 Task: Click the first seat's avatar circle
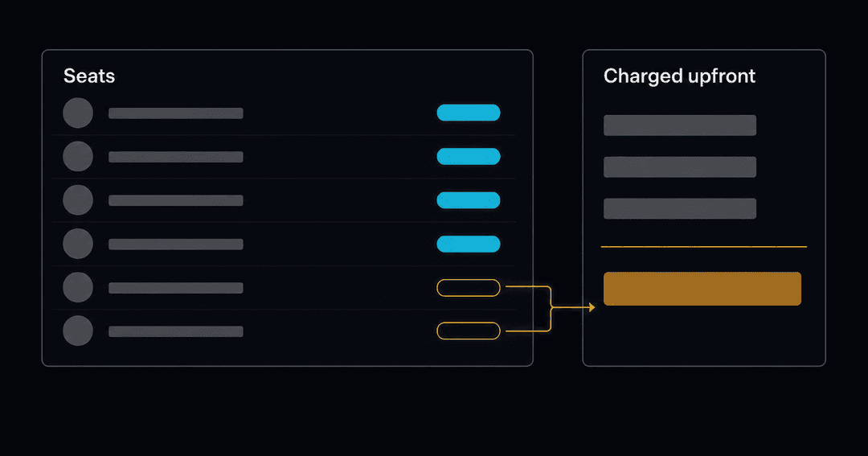[77, 113]
